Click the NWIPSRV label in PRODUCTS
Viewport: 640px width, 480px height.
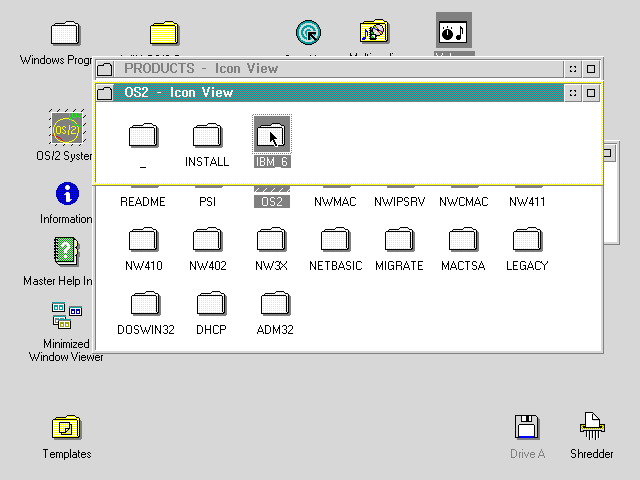click(400, 202)
